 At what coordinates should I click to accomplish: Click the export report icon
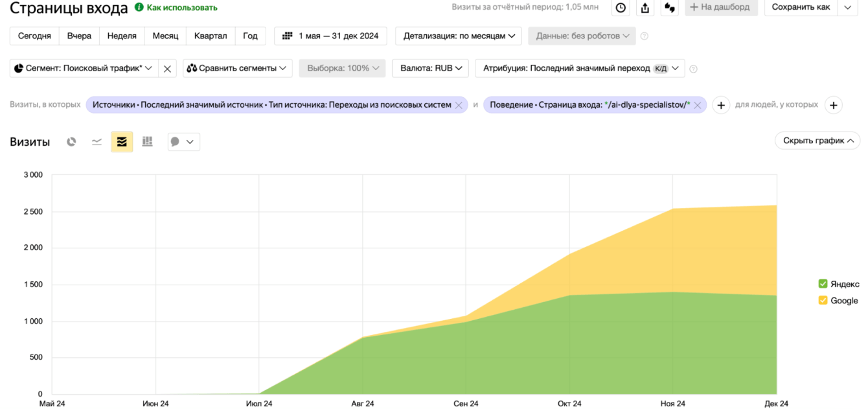645,8
